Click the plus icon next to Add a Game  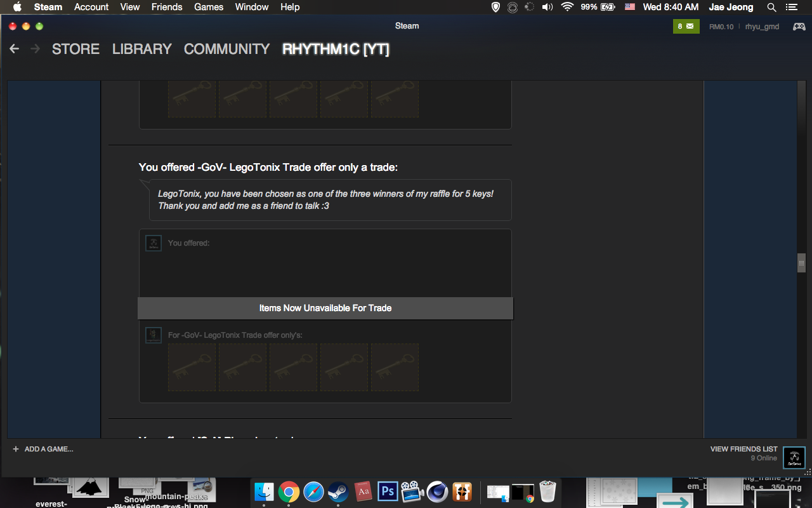16,449
